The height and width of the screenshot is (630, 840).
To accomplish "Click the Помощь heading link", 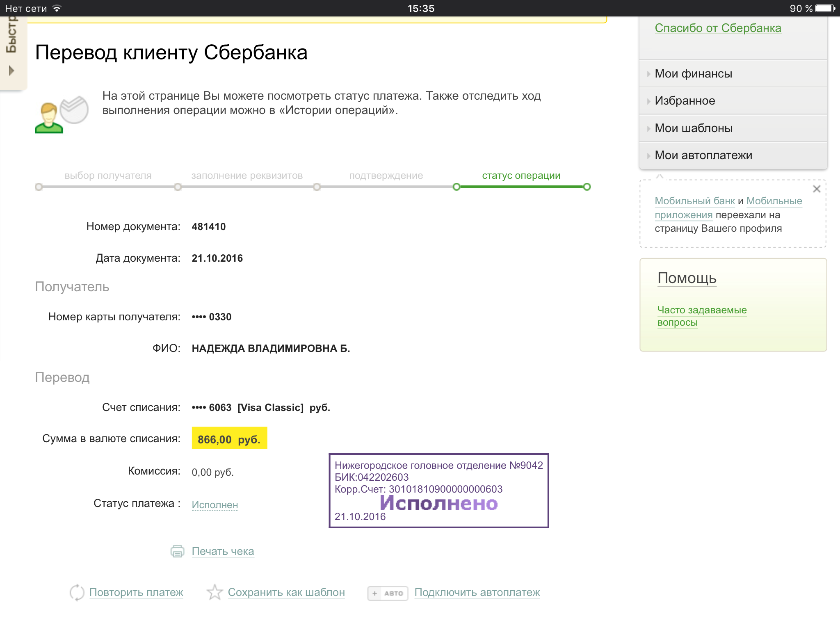I will [x=687, y=278].
